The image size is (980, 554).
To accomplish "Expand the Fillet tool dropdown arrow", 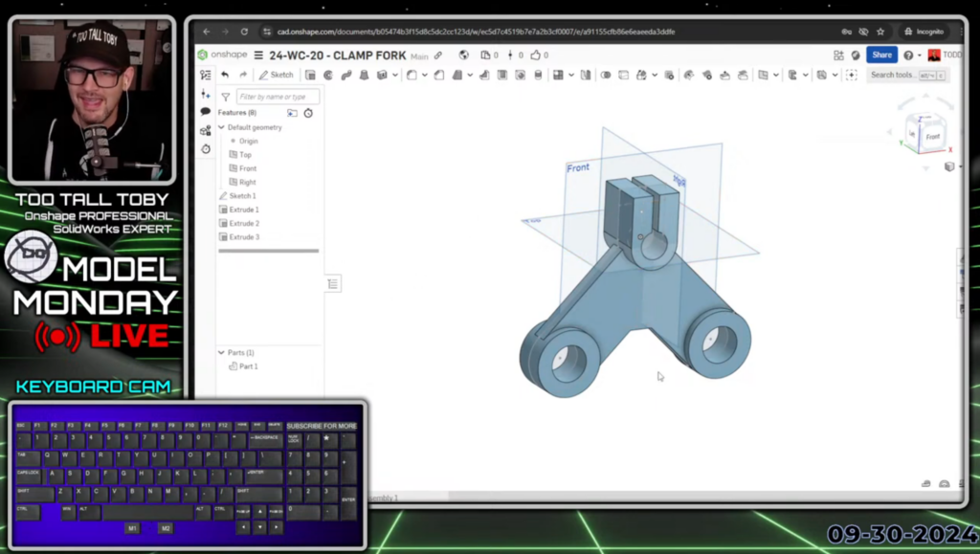I will (424, 76).
